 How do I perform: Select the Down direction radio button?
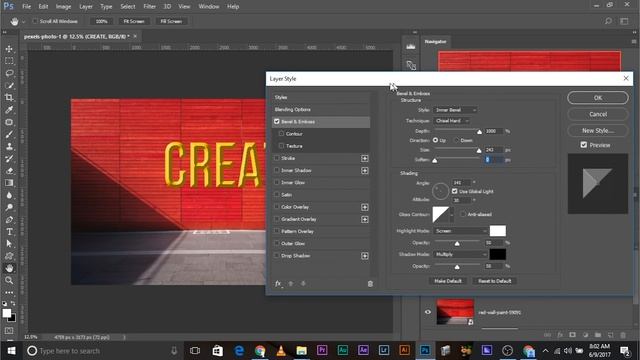click(456, 140)
